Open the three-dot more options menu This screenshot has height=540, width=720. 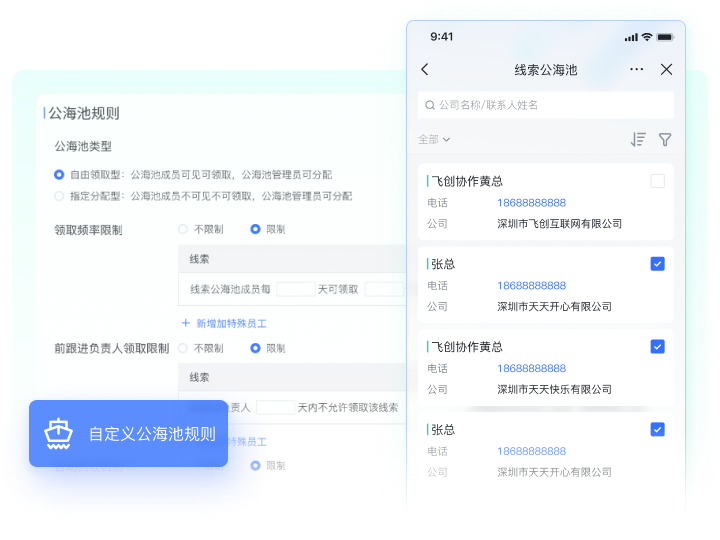636,69
